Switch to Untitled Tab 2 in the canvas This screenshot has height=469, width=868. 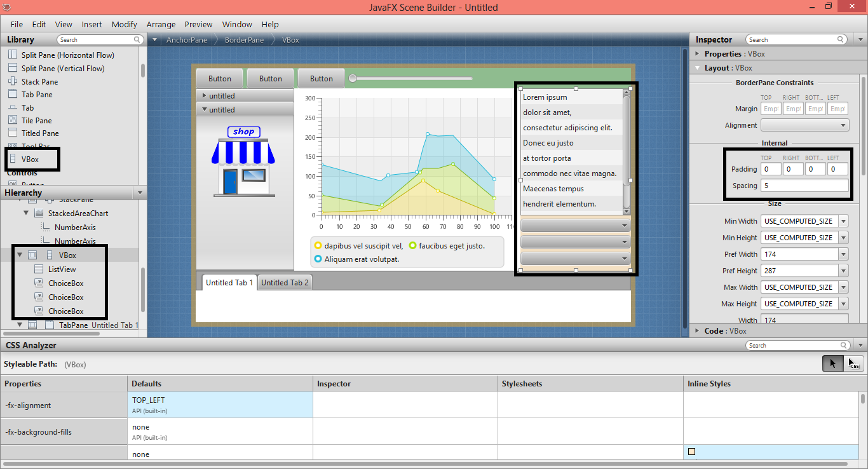click(x=285, y=282)
